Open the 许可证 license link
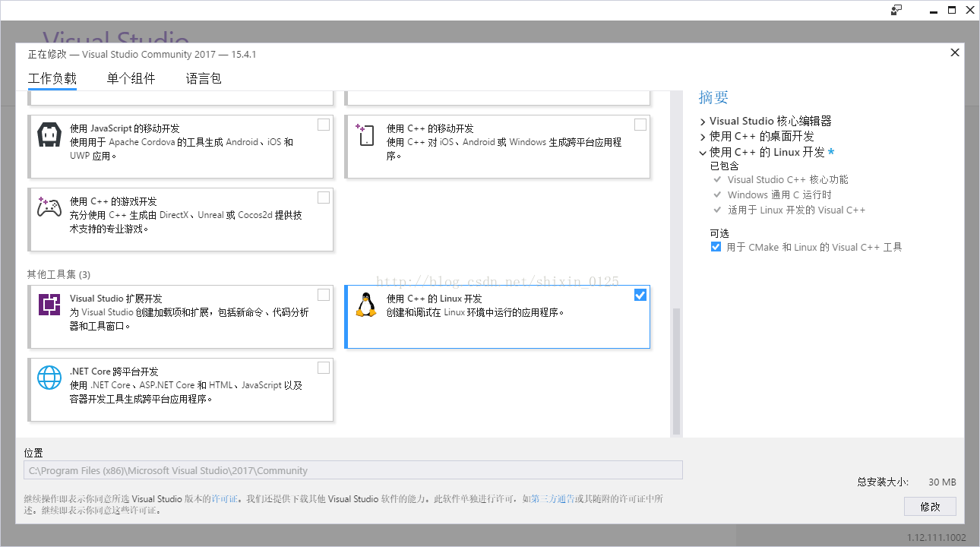The width and height of the screenshot is (980, 547). coord(225,499)
